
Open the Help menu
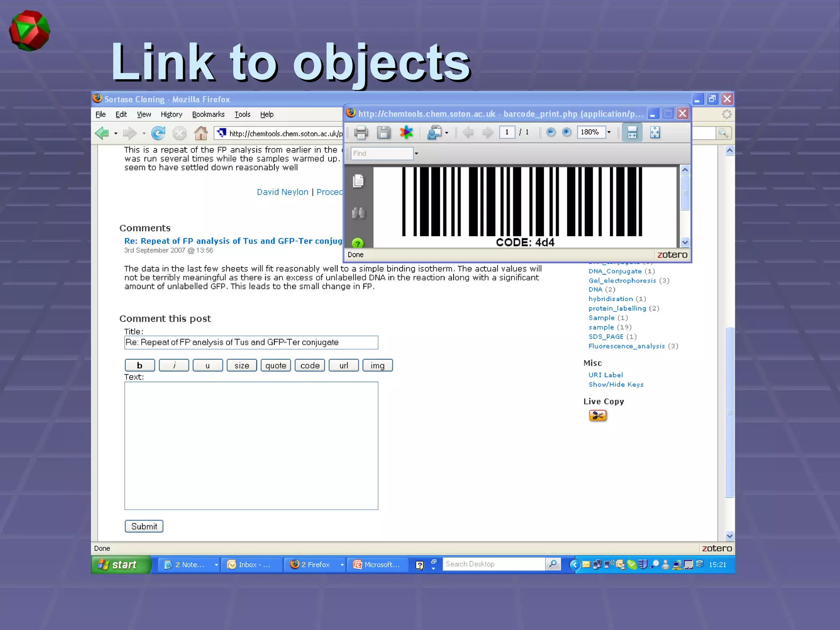tap(267, 114)
